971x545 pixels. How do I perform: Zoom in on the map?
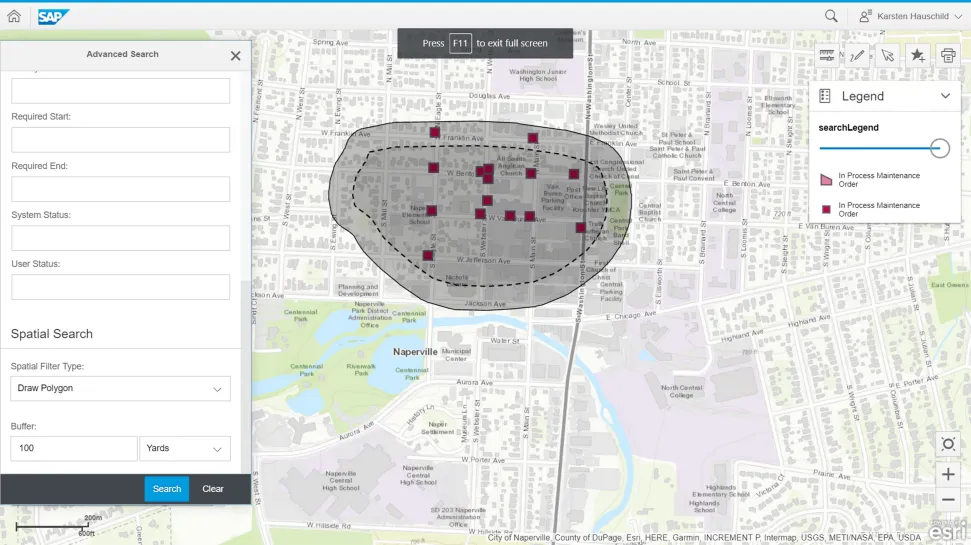point(948,474)
